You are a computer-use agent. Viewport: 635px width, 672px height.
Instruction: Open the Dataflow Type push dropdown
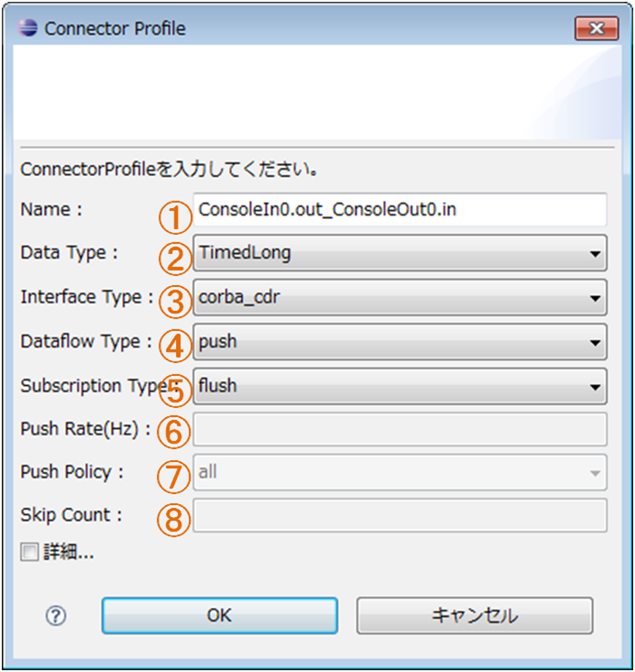(x=400, y=342)
